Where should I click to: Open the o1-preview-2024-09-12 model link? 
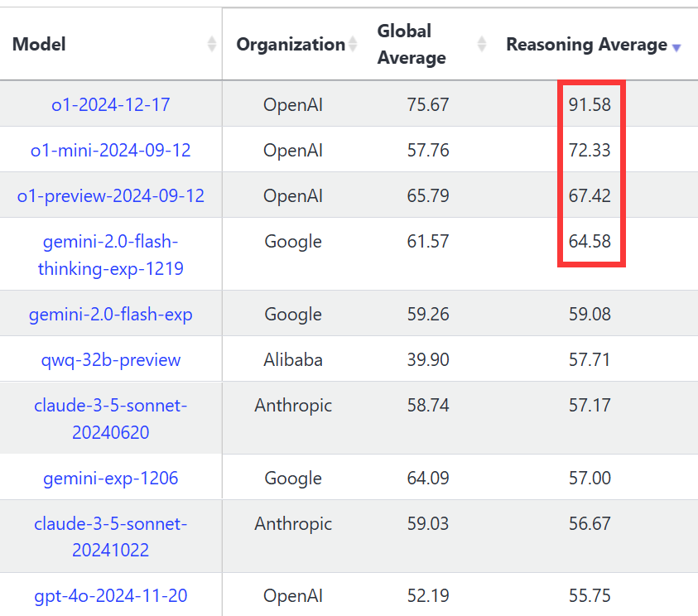click(111, 196)
